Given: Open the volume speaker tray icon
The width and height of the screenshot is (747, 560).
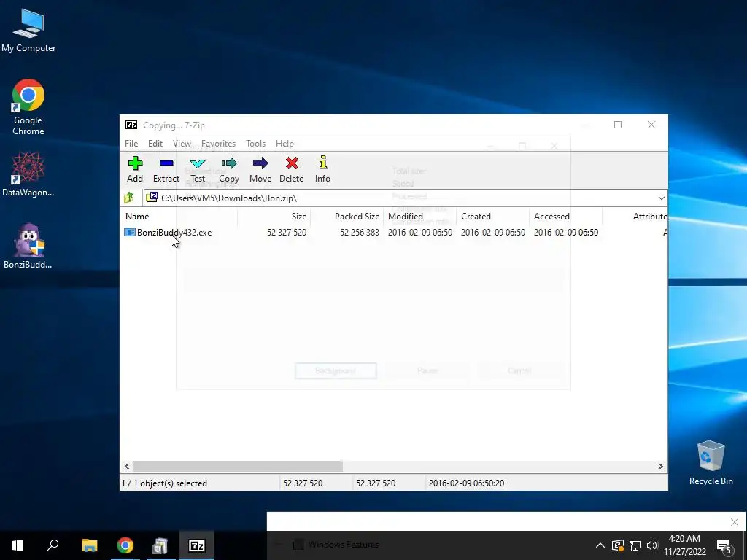Looking at the screenshot, I should coord(652,545).
